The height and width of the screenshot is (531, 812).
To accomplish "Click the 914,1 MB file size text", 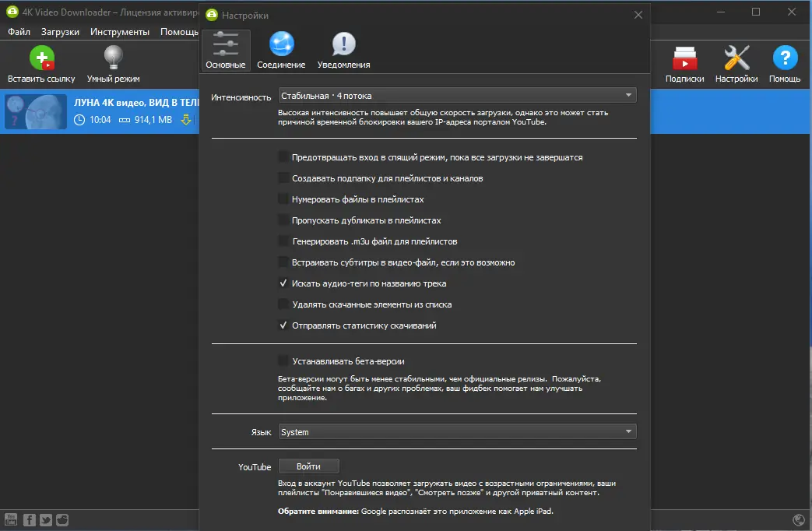I will tap(153, 120).
